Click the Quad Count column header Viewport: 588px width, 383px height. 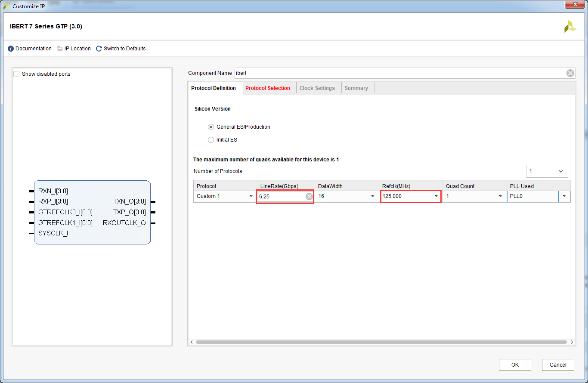[x=475, y=186]
